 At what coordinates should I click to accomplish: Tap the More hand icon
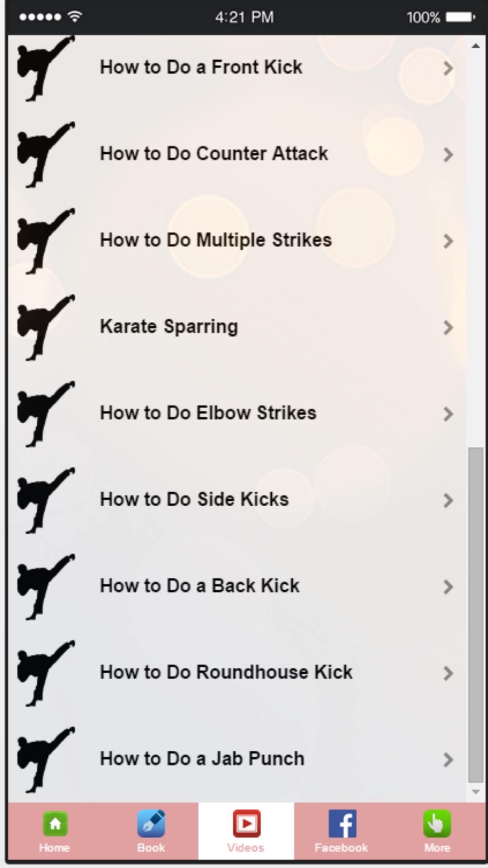click(x=437, y=824)
